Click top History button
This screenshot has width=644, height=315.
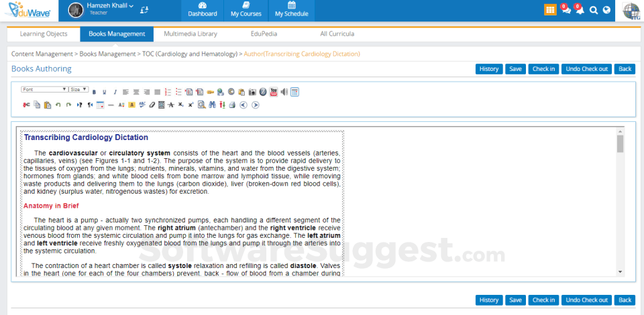(489, 69)
